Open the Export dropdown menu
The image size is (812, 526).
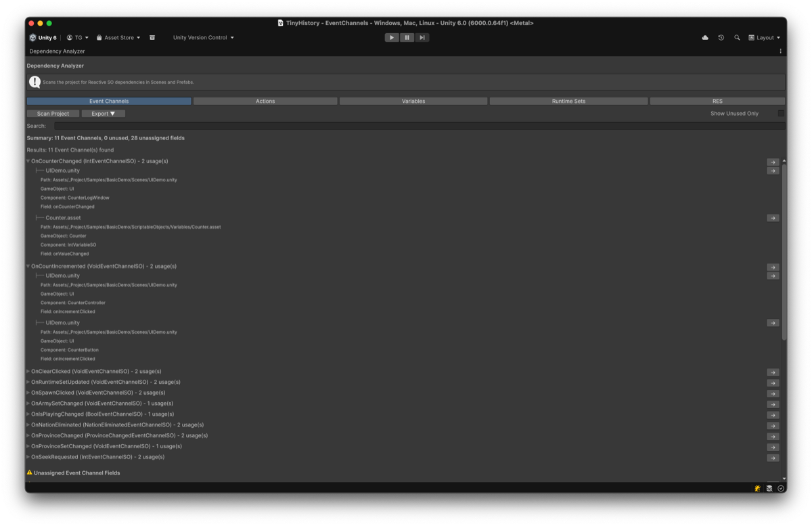point(103,113)
